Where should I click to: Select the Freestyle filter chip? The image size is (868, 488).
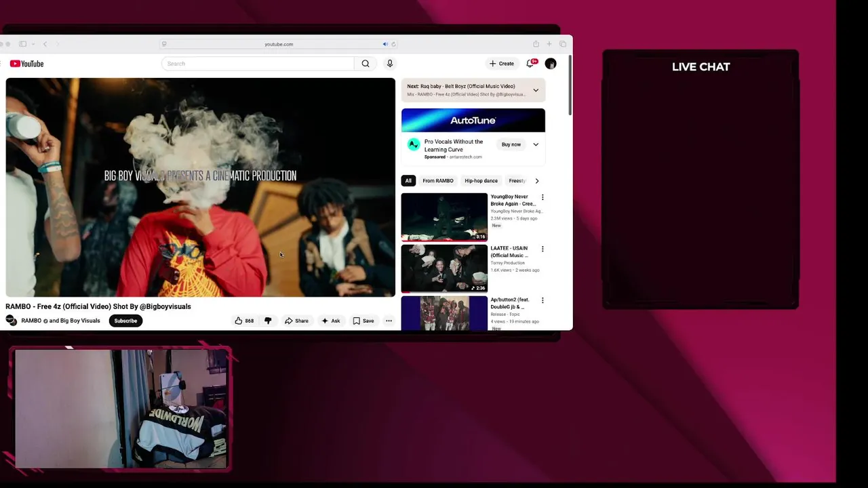pos(517,181)
